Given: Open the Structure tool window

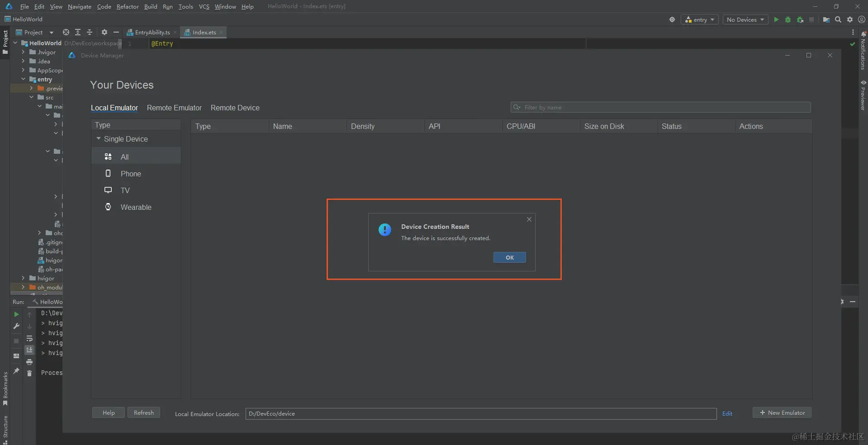Looking at the screenshot, I should (x=5, y=430).
